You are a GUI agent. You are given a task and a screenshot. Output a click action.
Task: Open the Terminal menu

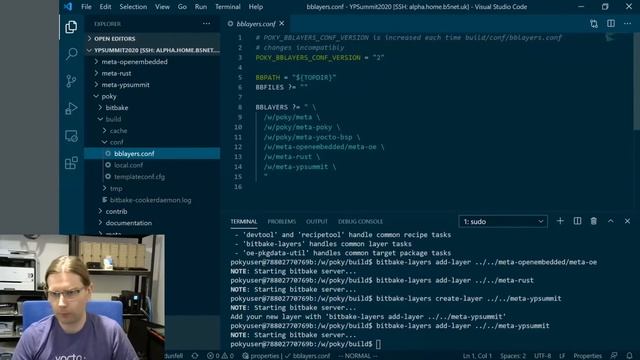tap(228, 7)
